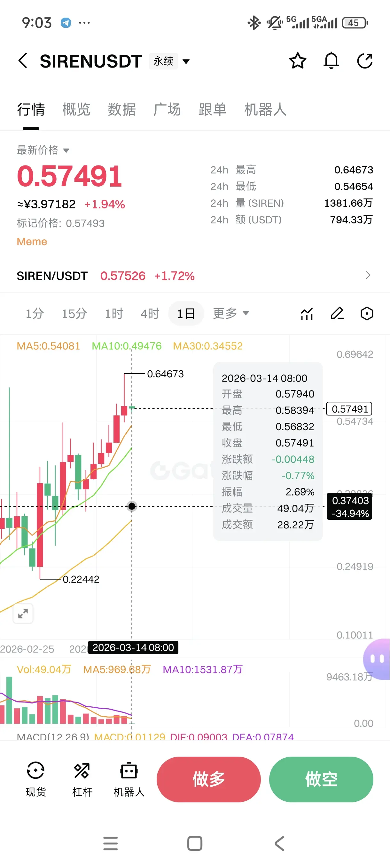Tap the back arrow beside SIRENUSDT
Viewport: 390px width, 868px height.
[x=23, y=61]
